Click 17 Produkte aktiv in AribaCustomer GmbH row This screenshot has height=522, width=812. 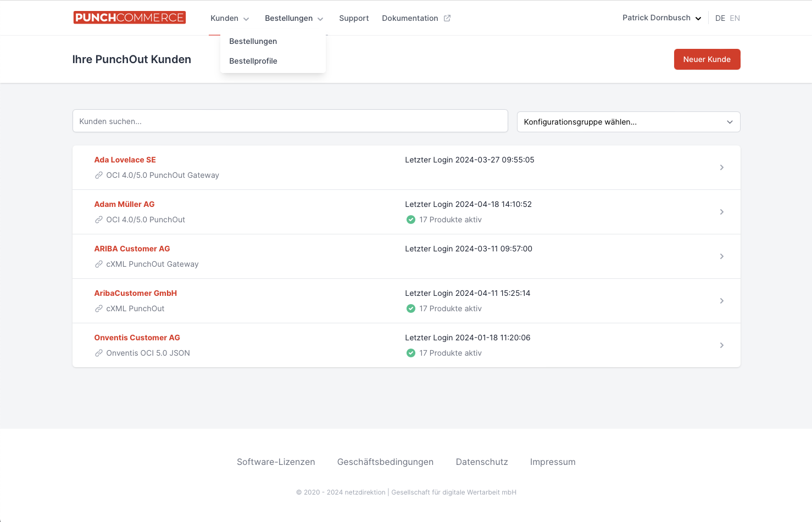coord(451,308)
